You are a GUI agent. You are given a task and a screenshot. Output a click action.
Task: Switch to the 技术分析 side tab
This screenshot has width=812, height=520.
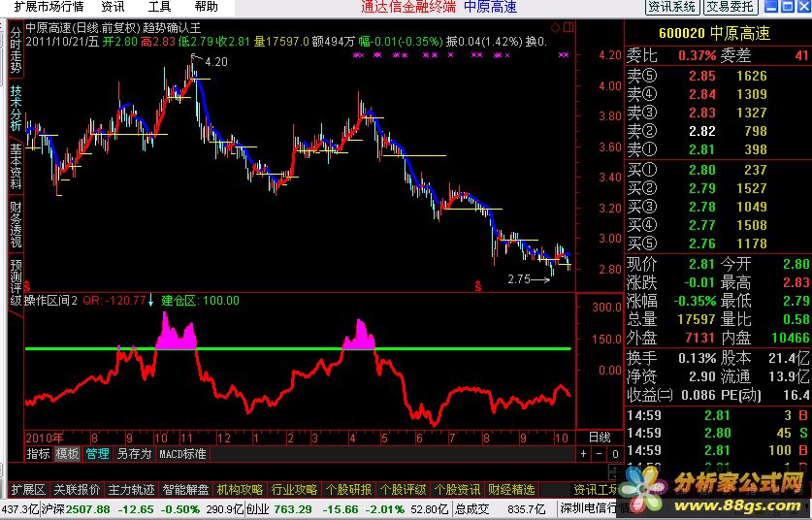click(x=16, y=109)
